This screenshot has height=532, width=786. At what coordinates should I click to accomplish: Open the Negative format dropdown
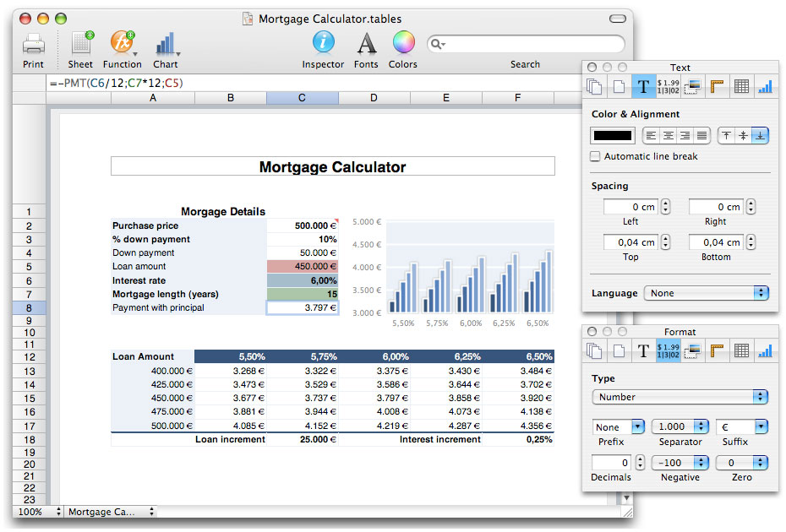tap(680, 463)
